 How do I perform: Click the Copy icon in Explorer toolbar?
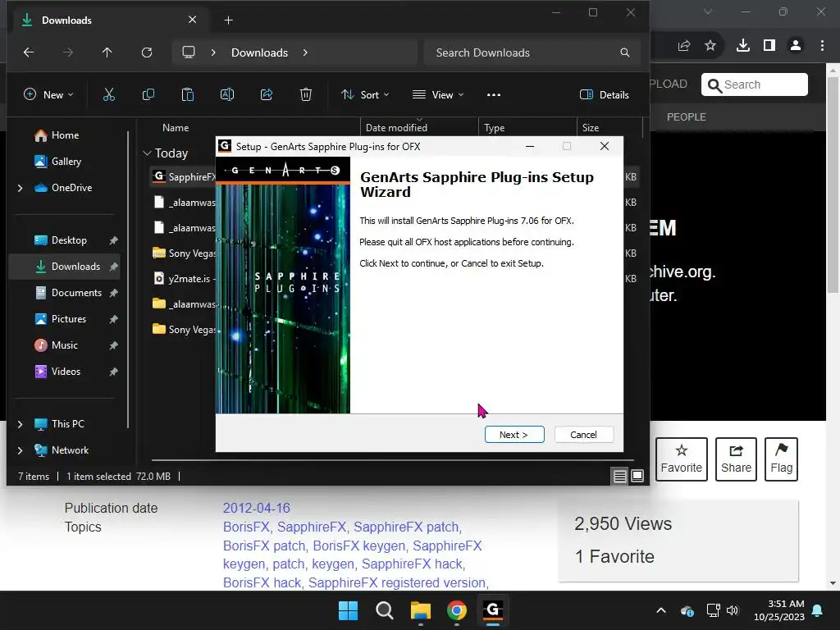[x=148, y=95]
